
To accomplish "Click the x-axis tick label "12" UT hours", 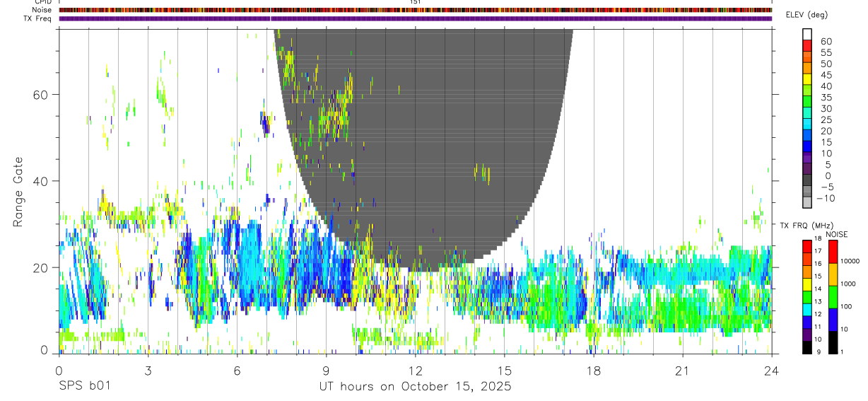I will click(x=415, y=371).
